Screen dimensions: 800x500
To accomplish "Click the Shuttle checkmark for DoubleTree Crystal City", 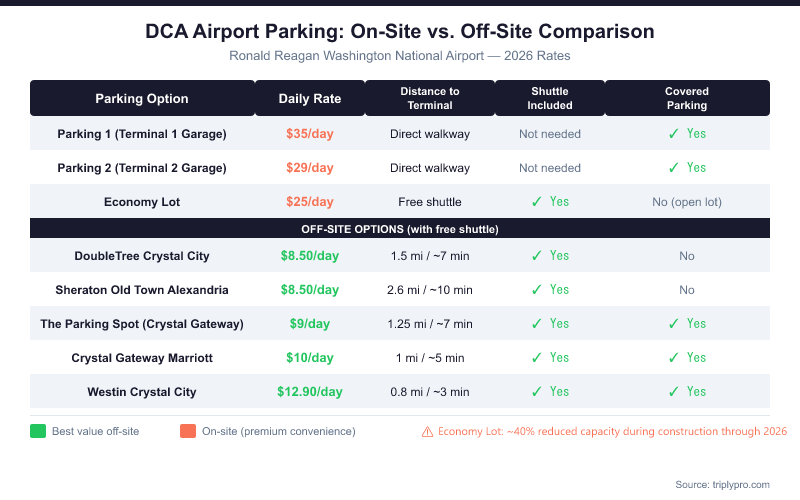I will click(x=537, y=255).
